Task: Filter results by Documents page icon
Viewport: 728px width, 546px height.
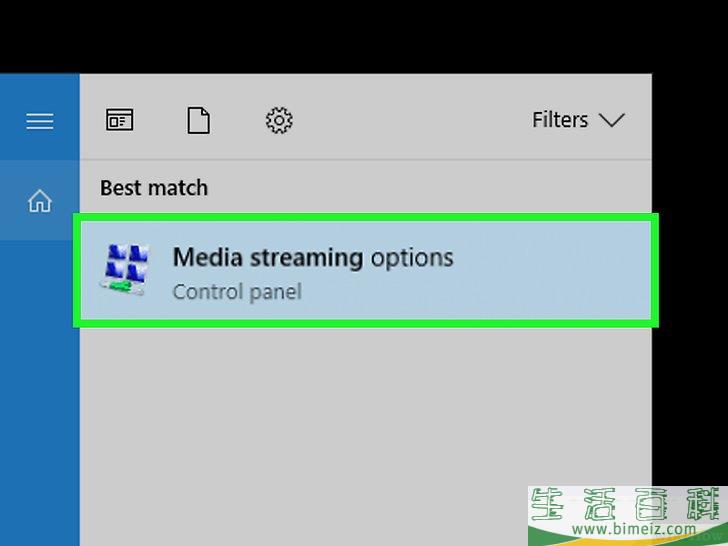Action: (199, 120)
